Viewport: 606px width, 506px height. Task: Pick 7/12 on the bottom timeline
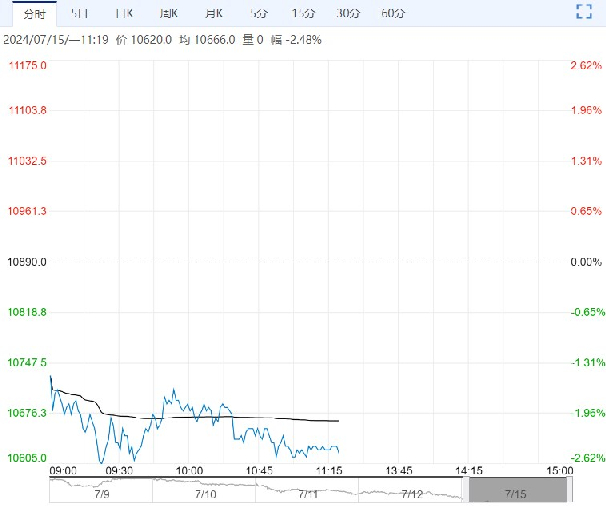click(411, 493)
